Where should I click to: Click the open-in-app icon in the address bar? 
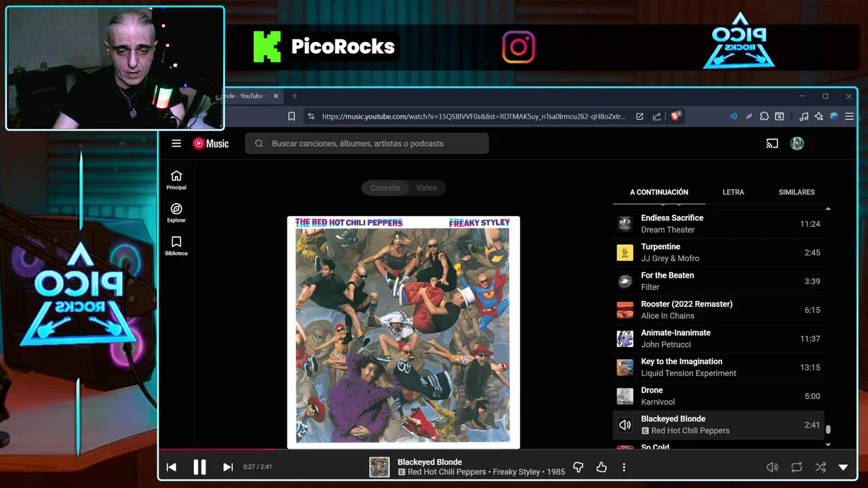pos(639,117)
